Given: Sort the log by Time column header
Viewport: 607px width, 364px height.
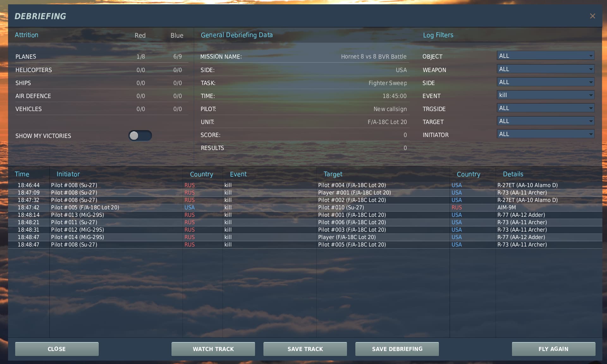Looking at the screenshot, I should point(22,174).
